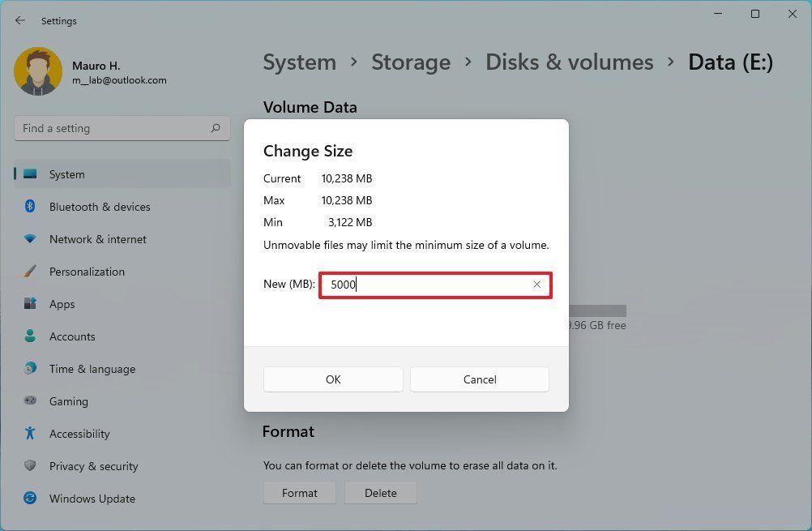This screenshot has width=812, height=531.
Task: Open Privacy & security settings
Action: (93, 466)
